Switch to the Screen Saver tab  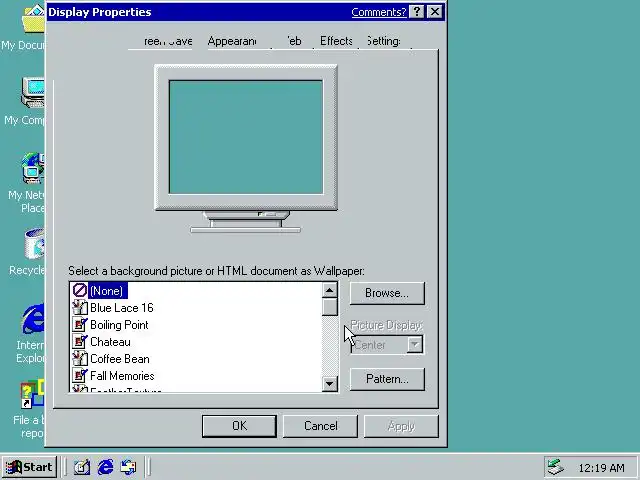[168, 41]
